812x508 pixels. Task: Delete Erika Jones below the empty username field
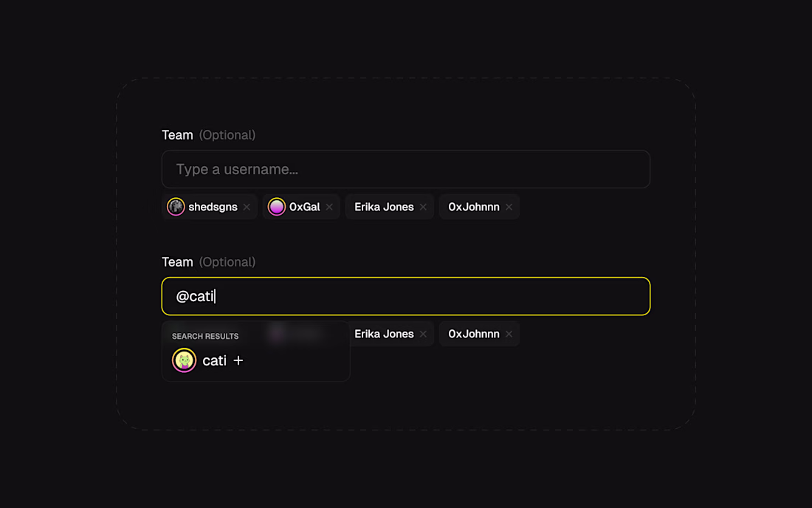pos(423,207)
